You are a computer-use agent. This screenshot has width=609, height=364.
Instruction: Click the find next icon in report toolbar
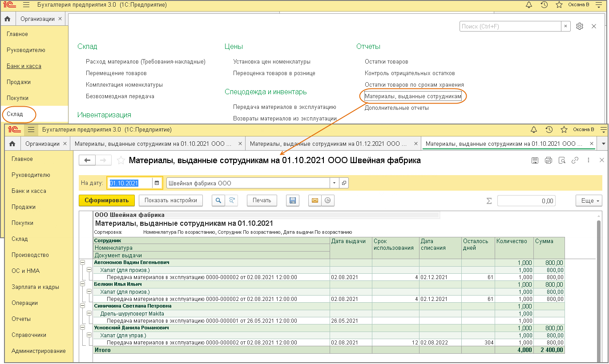(231, 200)
